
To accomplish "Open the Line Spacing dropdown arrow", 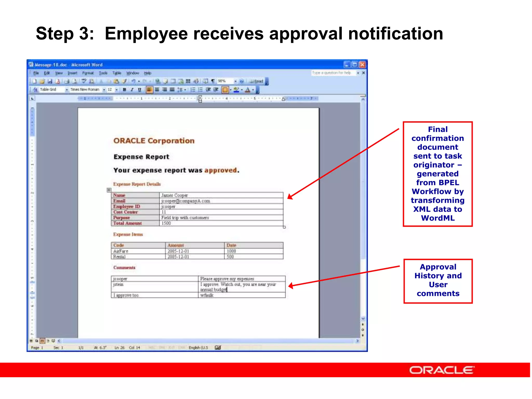I will pyautogui.click(x=185, y=90).
